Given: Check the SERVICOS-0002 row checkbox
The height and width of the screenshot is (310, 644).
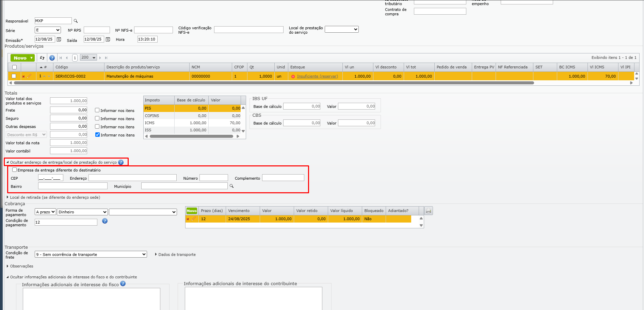Looking at the screenshot, I should 14,76.
